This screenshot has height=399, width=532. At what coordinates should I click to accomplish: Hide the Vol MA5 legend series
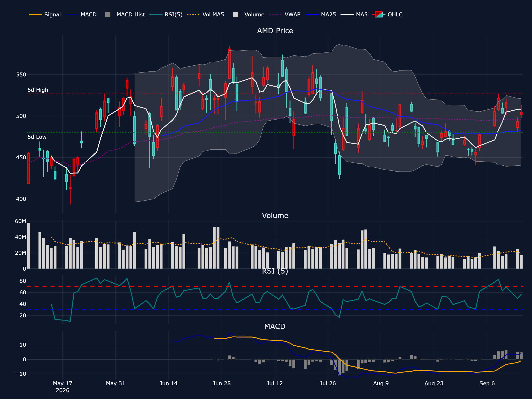coord(205,14)
